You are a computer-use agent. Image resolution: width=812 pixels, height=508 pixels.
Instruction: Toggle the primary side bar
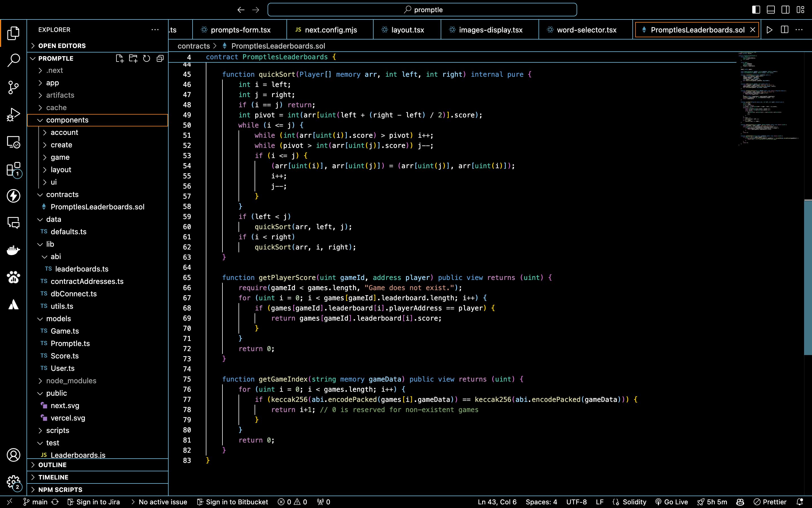pos(756,10)
